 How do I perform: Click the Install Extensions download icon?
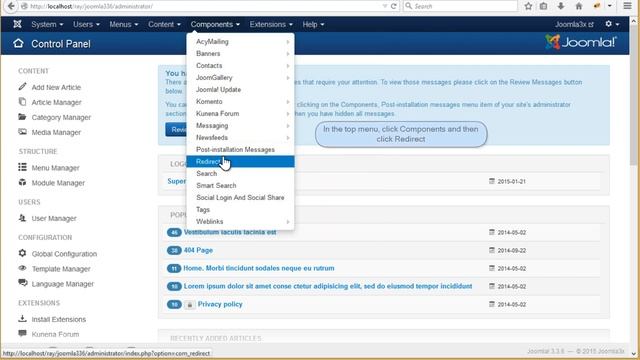point(22,318)
